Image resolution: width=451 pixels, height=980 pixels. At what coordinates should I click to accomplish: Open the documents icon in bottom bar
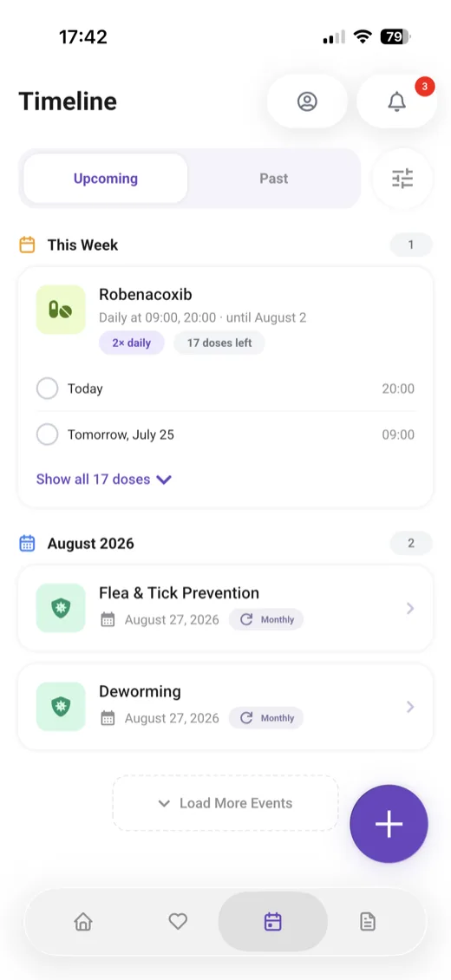click(x=368, y=921)
